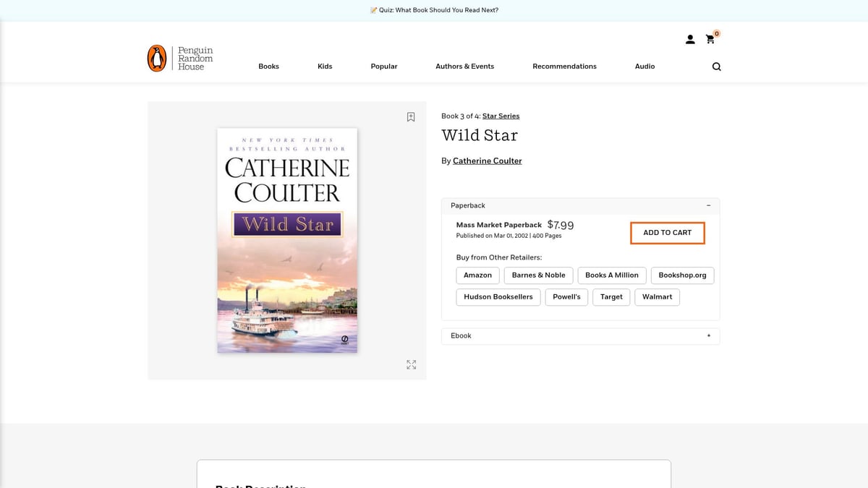Screen dimensions: 868x488
Task: Open the quiz banner at the top
Action: 434,9
